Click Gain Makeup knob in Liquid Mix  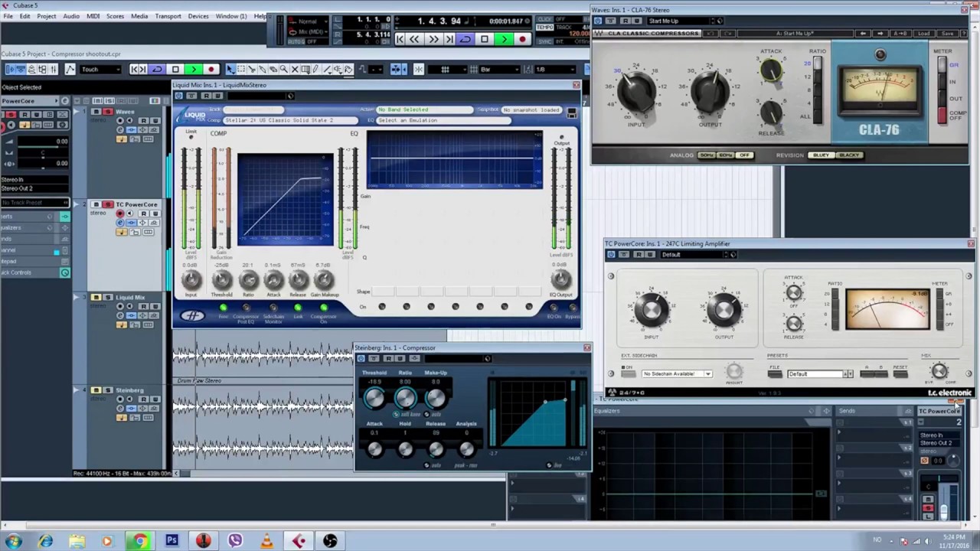(x=324, y=280)
